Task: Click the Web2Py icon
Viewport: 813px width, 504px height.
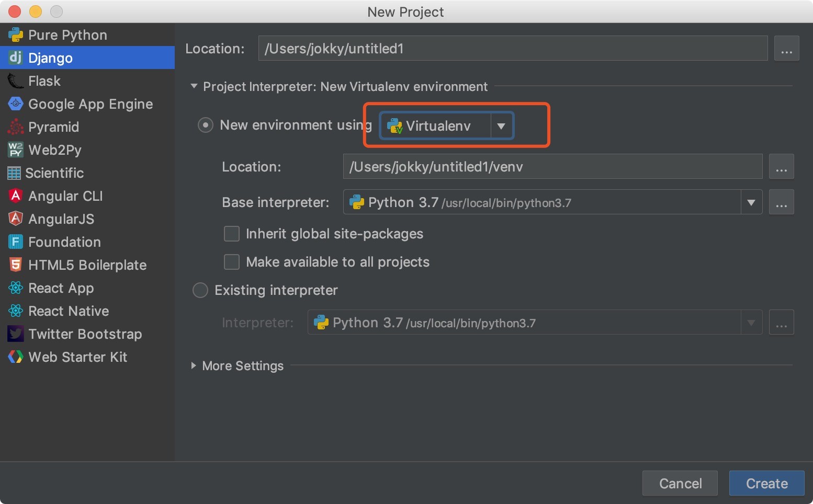Action: [16, 150]
